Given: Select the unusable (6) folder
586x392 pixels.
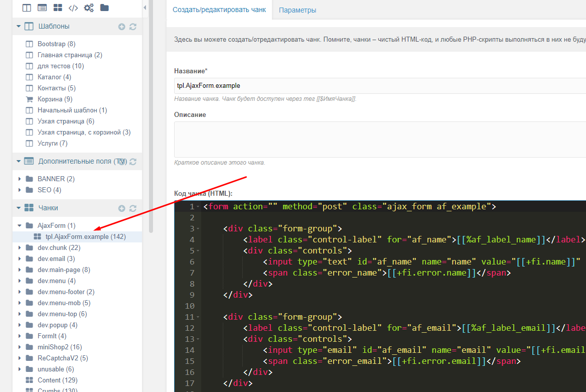Looking at the screenshot, I should coord(56,369).
